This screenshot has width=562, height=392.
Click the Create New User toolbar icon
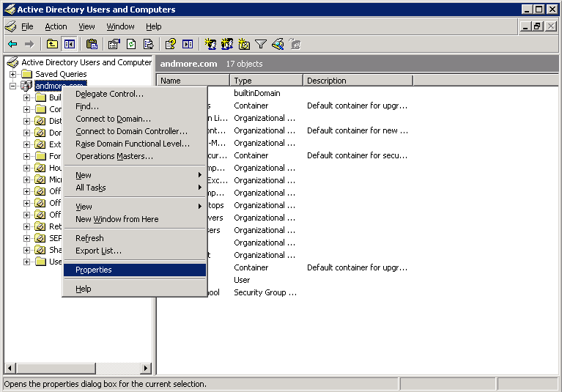[210, 44]
